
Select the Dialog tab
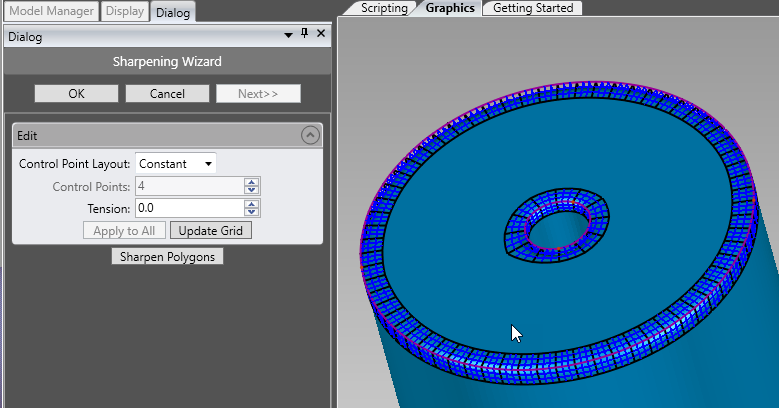click(x=172, y=12)
